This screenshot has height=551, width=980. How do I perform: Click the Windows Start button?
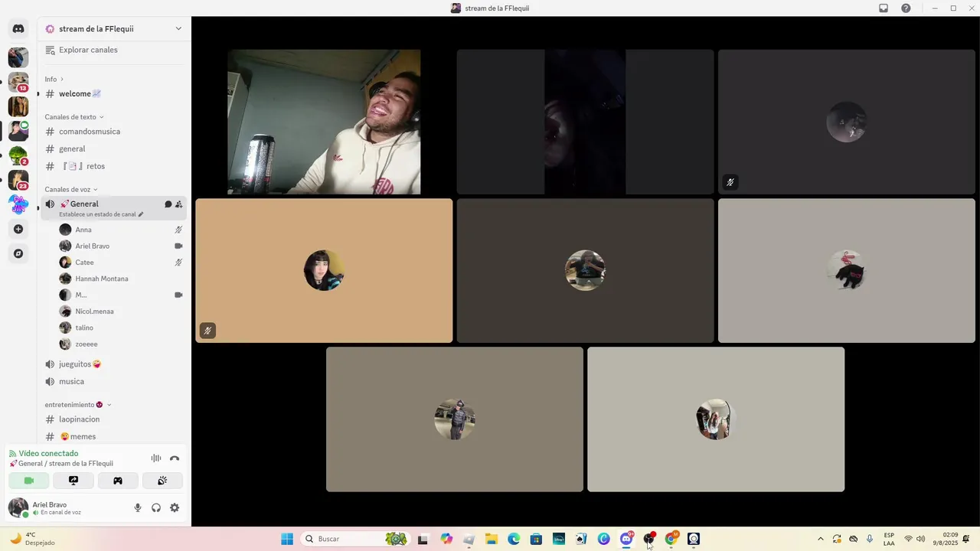(287, 539)
